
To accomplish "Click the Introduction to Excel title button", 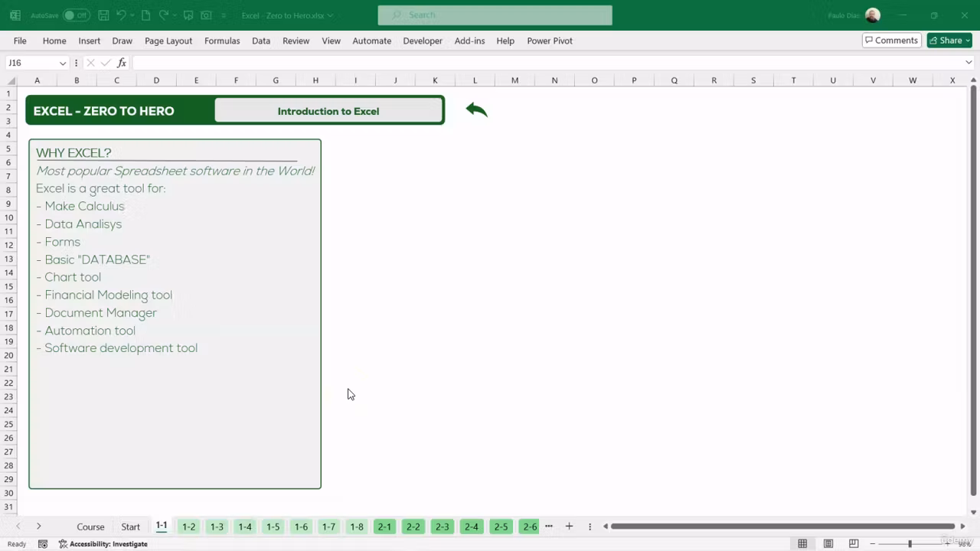I will point(328,110).
